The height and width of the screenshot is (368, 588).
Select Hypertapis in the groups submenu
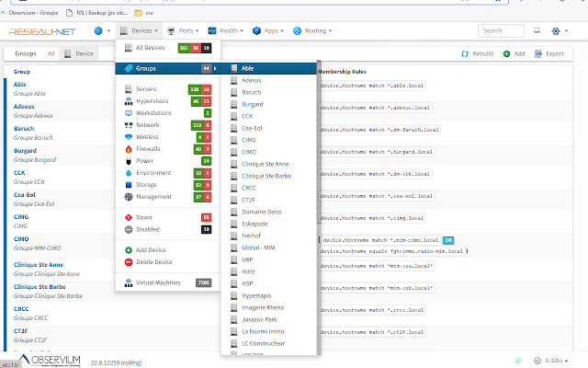[268, 295]
